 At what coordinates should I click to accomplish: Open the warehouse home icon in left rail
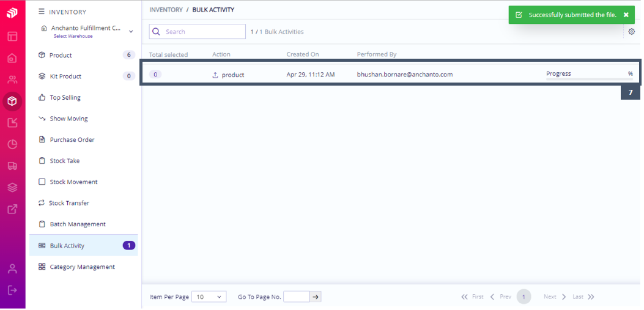click(12, 58)
